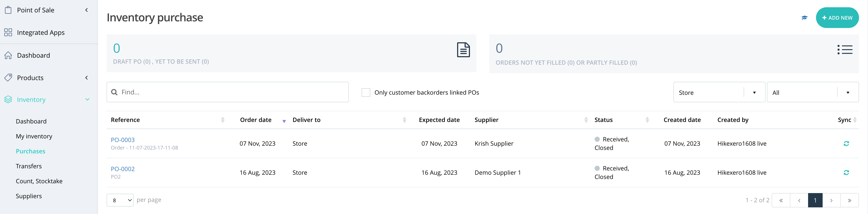Click the Draft PO summary card

[x=291, y=53]
